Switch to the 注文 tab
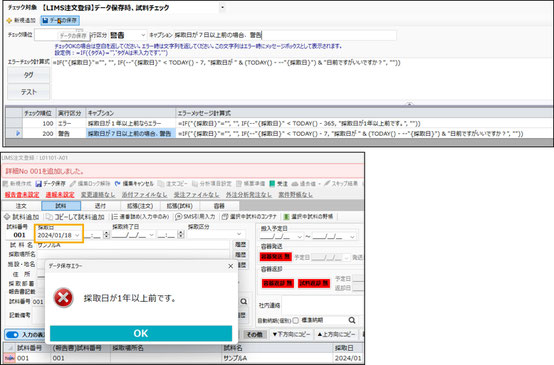The image size is (554, 365). pos(21,206)
